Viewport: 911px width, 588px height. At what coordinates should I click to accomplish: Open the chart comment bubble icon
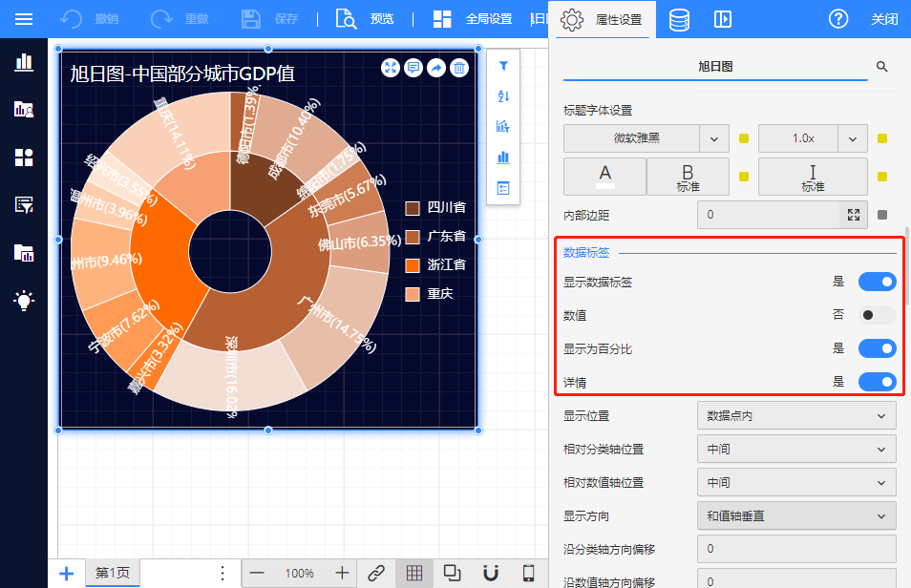413,67
